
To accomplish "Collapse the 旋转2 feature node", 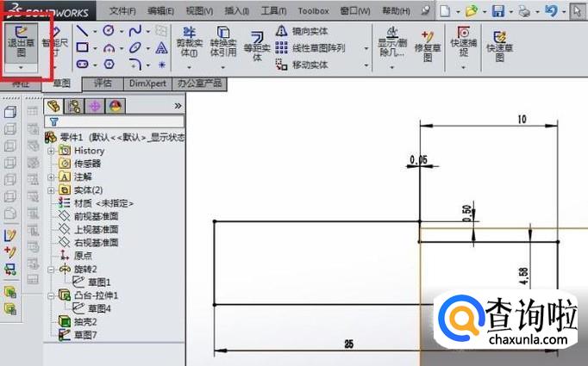I will tap(51, 270).
